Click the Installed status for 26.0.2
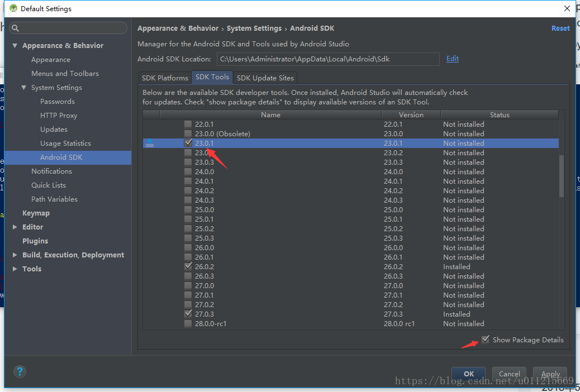Screen dimensions: 580x392 click(457, 266)
